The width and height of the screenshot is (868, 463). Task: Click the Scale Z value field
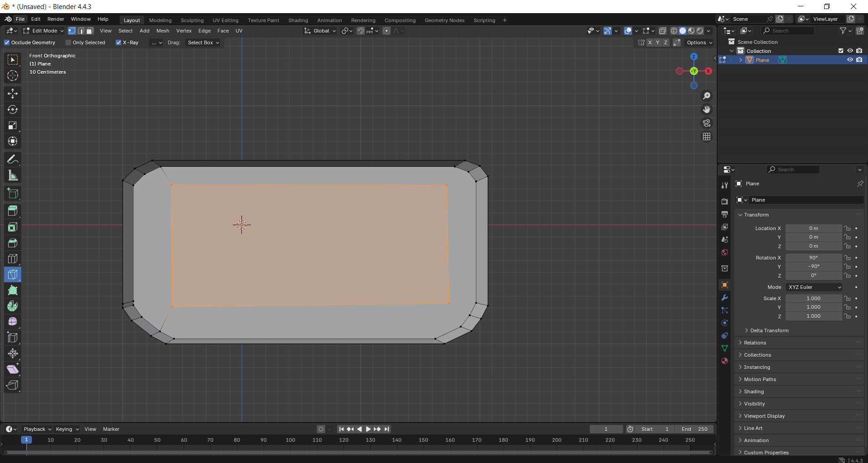pos(814,316)
